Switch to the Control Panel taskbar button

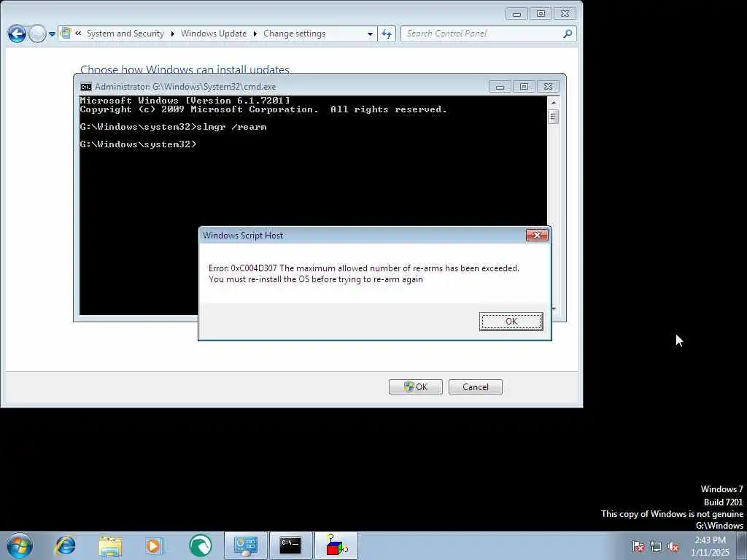(246, 545)
